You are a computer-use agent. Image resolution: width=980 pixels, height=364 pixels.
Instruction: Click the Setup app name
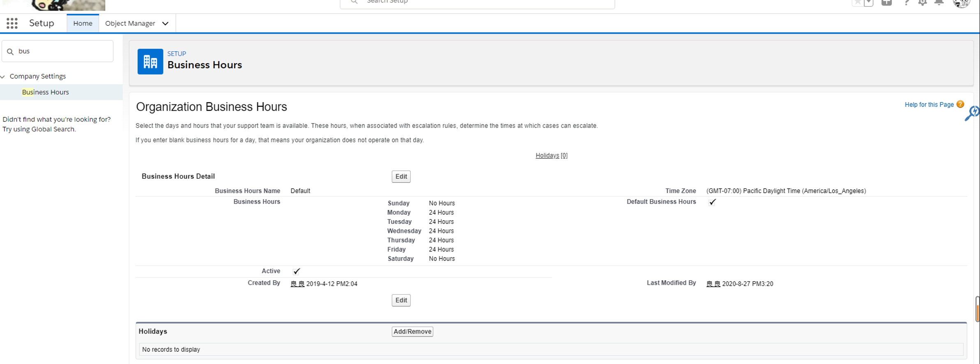point(41,23)
